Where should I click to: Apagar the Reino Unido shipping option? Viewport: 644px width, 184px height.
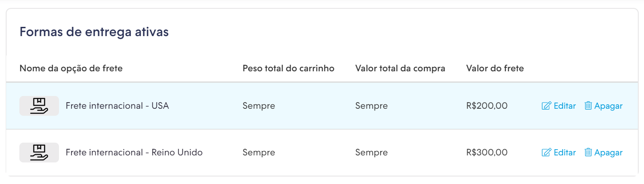click(x=604, y=152)
